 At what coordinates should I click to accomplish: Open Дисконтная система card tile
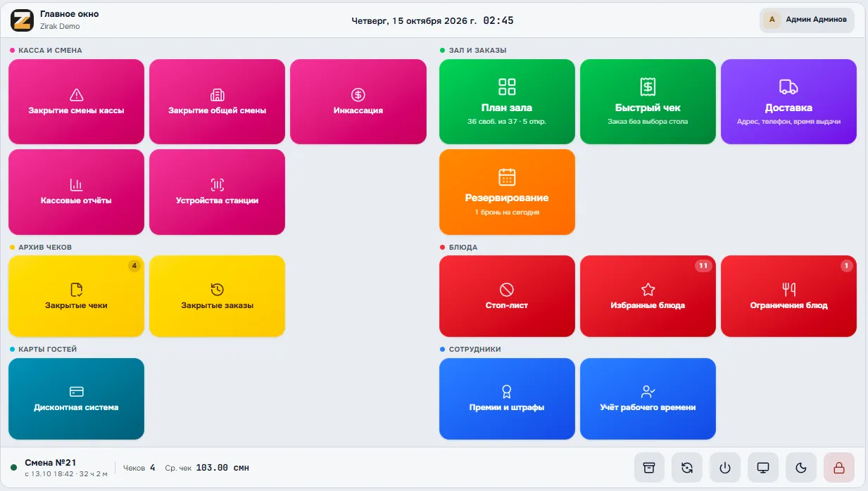tap(76, 399)
